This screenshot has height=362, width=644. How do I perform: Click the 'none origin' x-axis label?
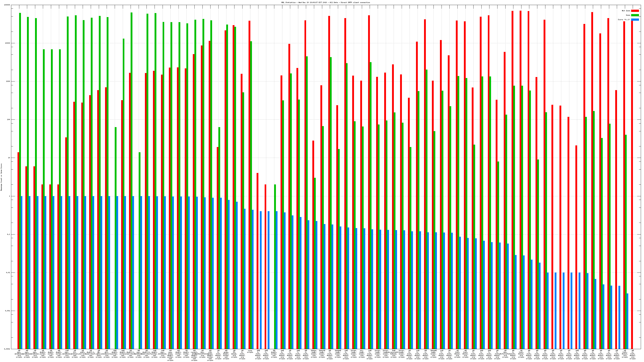click(250, 352)
